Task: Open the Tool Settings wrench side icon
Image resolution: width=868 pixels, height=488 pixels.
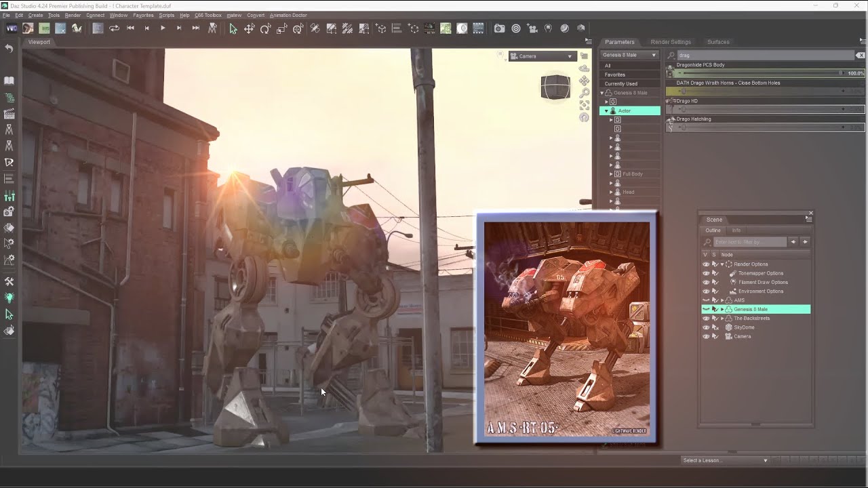Action: point(9,282)
